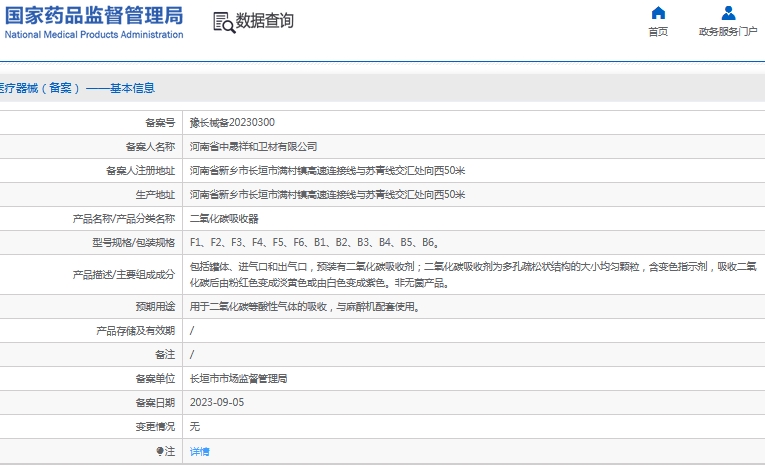Viewport: 765px width, 467px height.
Task: Click the 备案人注册地址 address value
Action: tap(327, 170)
